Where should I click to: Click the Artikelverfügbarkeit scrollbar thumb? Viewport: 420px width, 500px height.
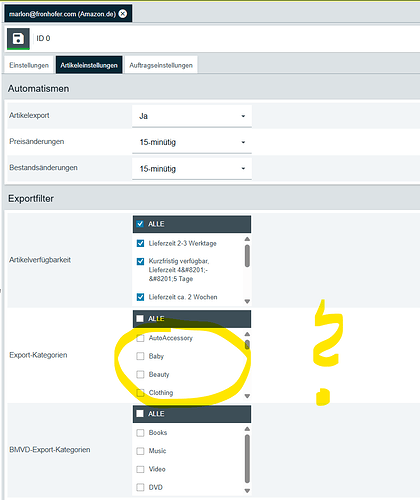point(247,256)
